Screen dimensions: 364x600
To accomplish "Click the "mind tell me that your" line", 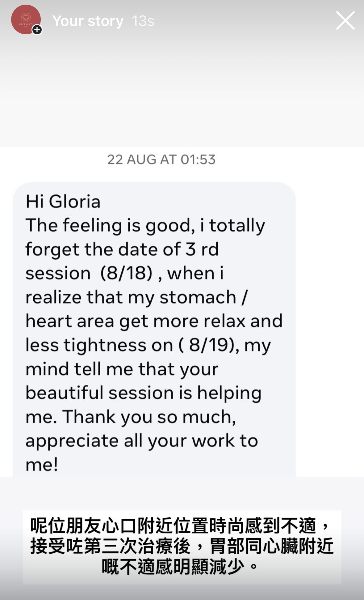I will click(122, 369).
